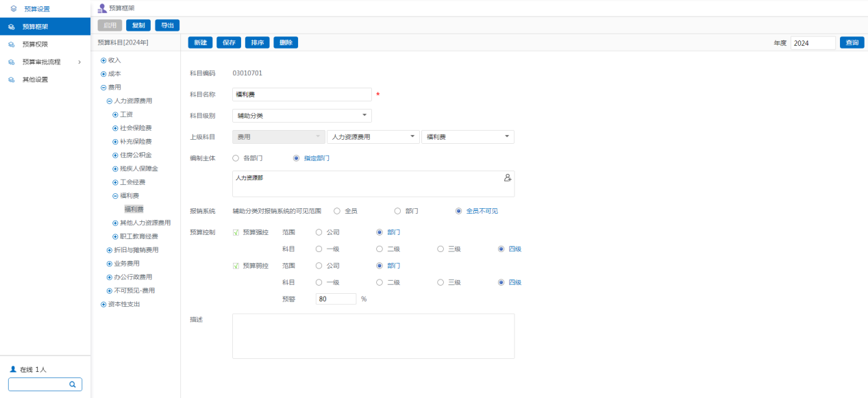Open 预算框架 in the sidebar
This screenshot has width=868, height=398.
pos(35,27)
